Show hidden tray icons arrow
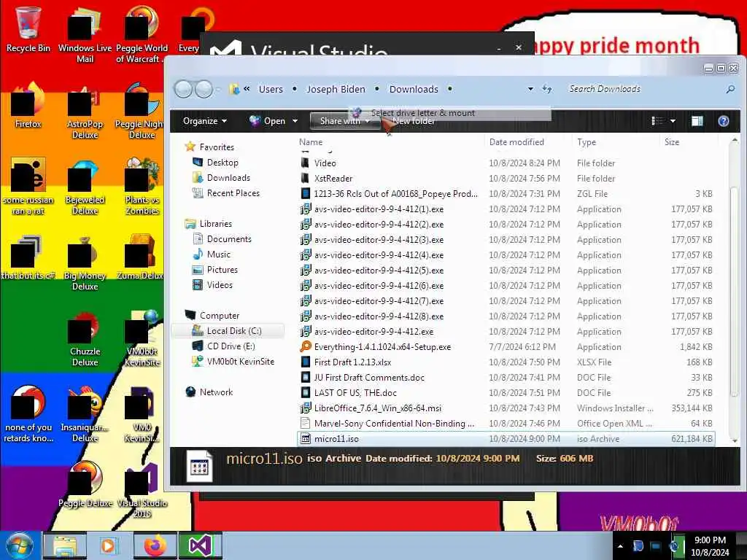 [620, 546]
